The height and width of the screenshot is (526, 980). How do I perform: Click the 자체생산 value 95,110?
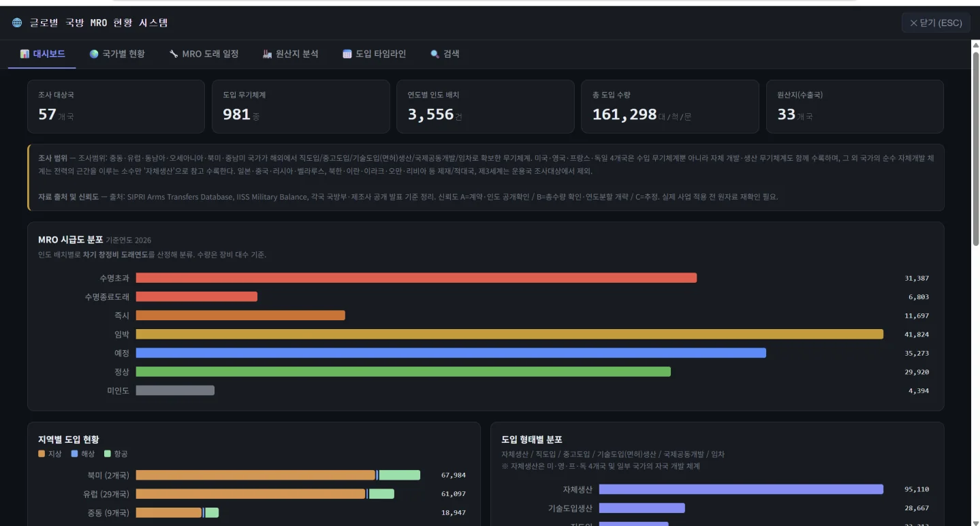coord(917,489)
